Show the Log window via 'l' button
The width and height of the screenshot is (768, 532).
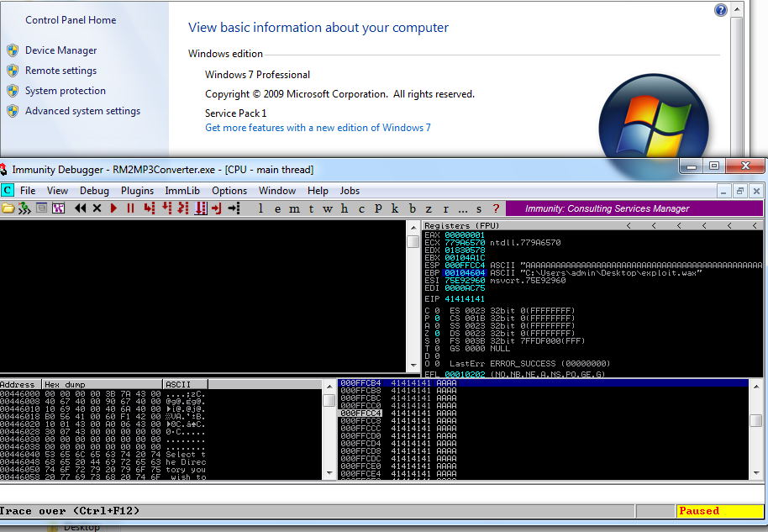click(x=261, y=208)
